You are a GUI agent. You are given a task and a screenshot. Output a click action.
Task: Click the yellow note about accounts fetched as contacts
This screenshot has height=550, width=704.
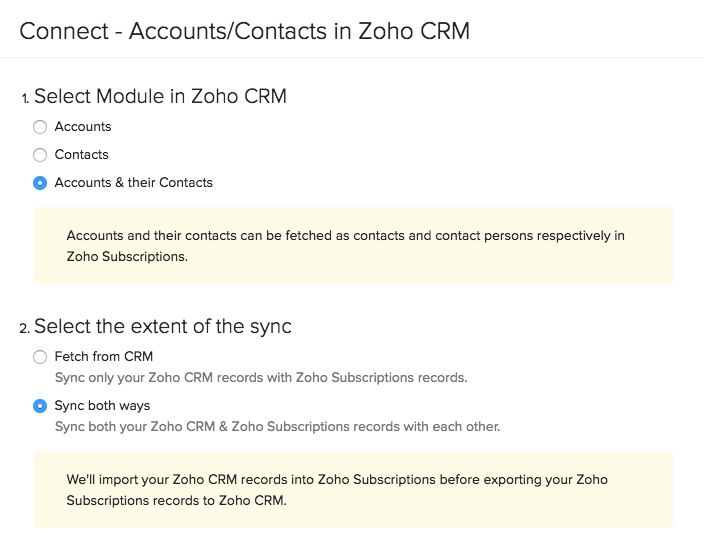click(353, 246)
